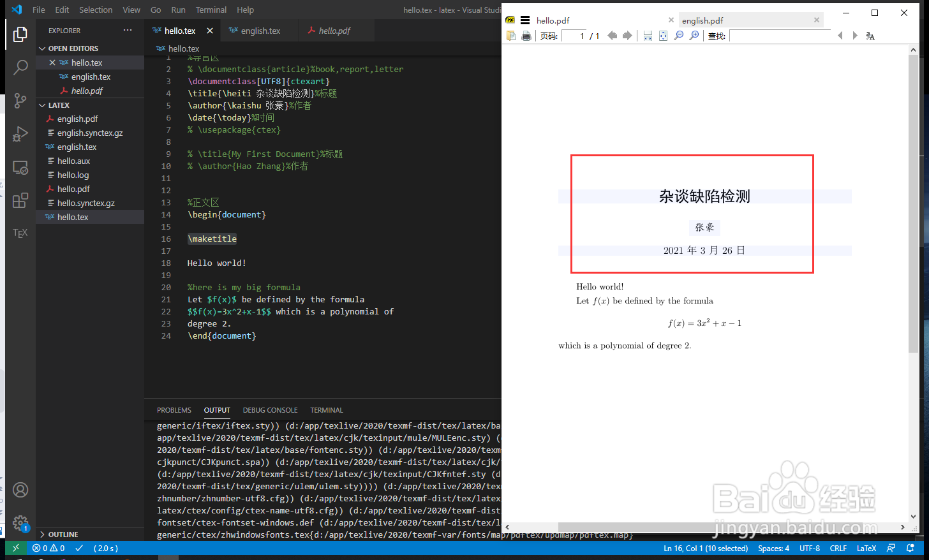Find next match in PDF viewer
929x560 pixels.
pyautogui.click(x=855, y=36)
